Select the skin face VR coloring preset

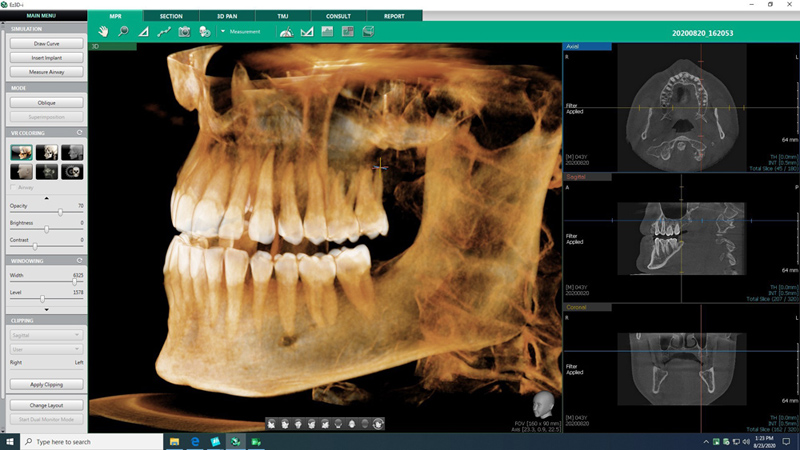21,171
